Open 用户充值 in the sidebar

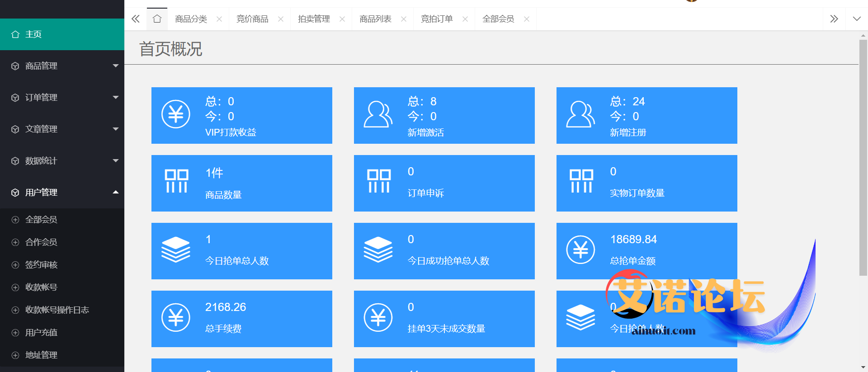click(62, 333)
